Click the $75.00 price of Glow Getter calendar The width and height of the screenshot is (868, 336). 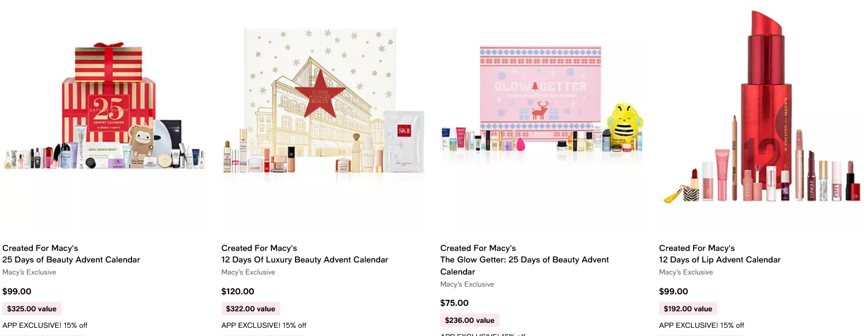click(x=454, y=303)
